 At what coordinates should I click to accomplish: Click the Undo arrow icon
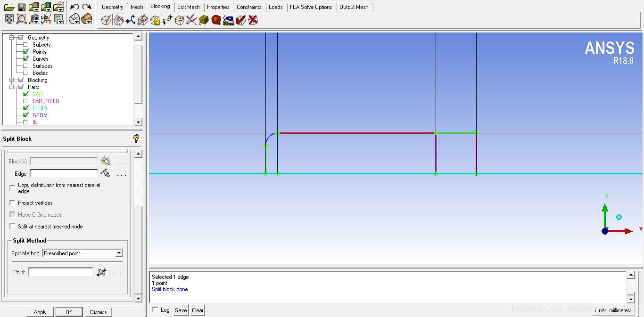click(x=74, y=7)
